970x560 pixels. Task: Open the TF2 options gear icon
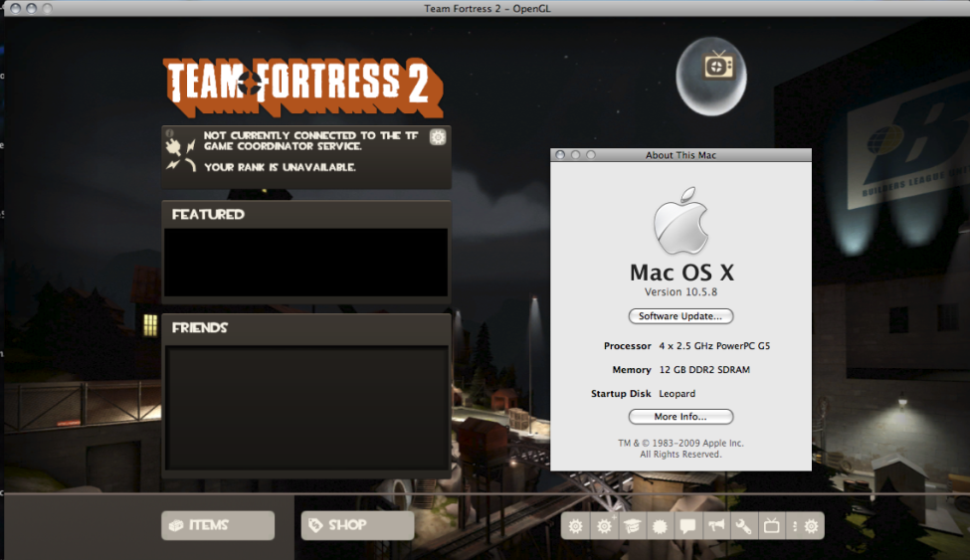pyautogui.click(x=575, y=526)
